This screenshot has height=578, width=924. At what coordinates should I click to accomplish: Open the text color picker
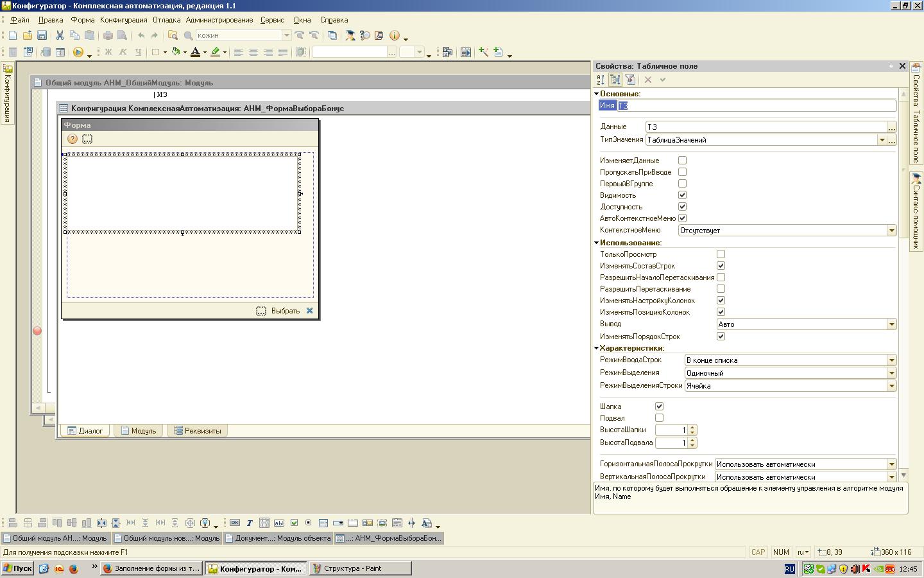click(x=205, y=52)
